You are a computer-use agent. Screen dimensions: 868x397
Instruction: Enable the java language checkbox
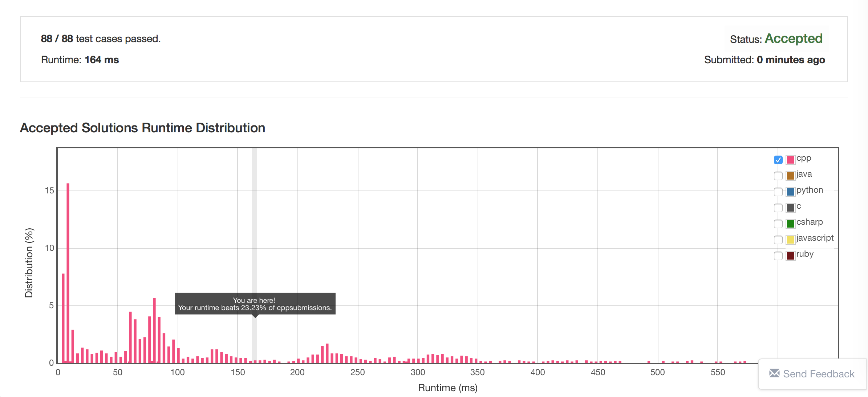click(x=778, y=176)
